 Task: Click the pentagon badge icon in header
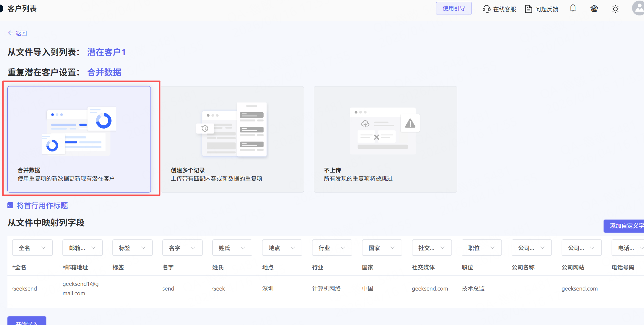[594, 9]
